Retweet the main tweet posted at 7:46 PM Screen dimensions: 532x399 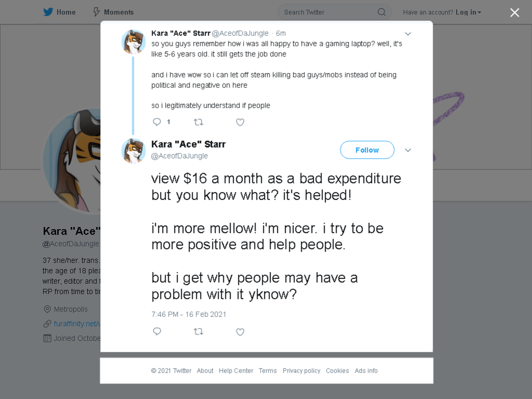198,331
